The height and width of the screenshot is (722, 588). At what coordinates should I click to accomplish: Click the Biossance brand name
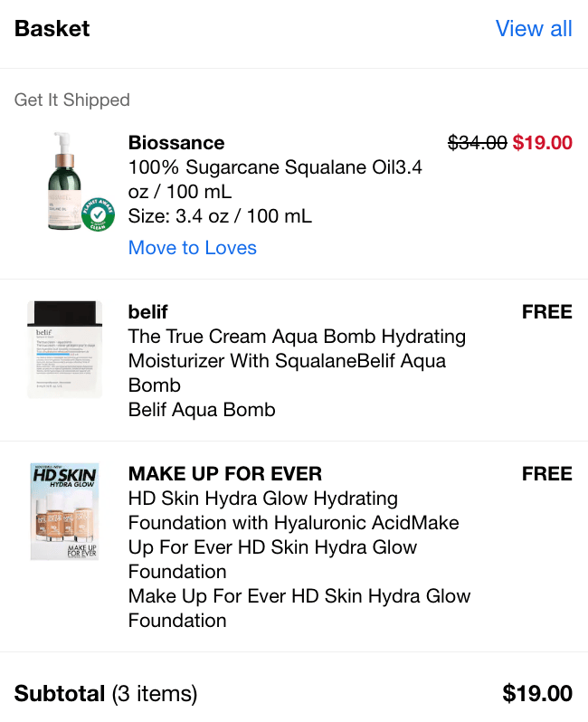point(176,143)
